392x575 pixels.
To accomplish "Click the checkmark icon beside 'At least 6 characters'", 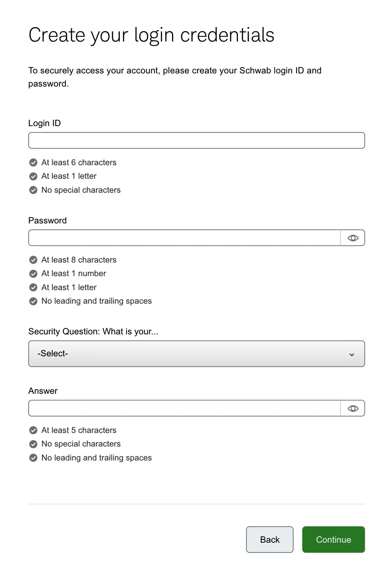I will [x=34, y=162].
